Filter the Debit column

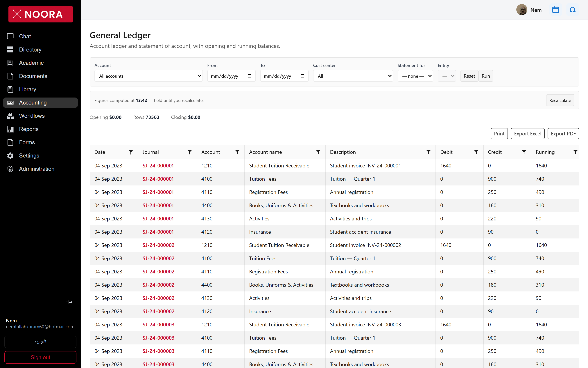tap(476, 152)
